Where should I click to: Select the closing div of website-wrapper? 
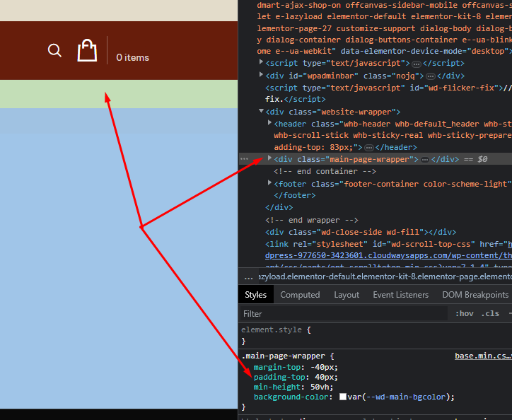pyautogui.click(x=279, y=207)
